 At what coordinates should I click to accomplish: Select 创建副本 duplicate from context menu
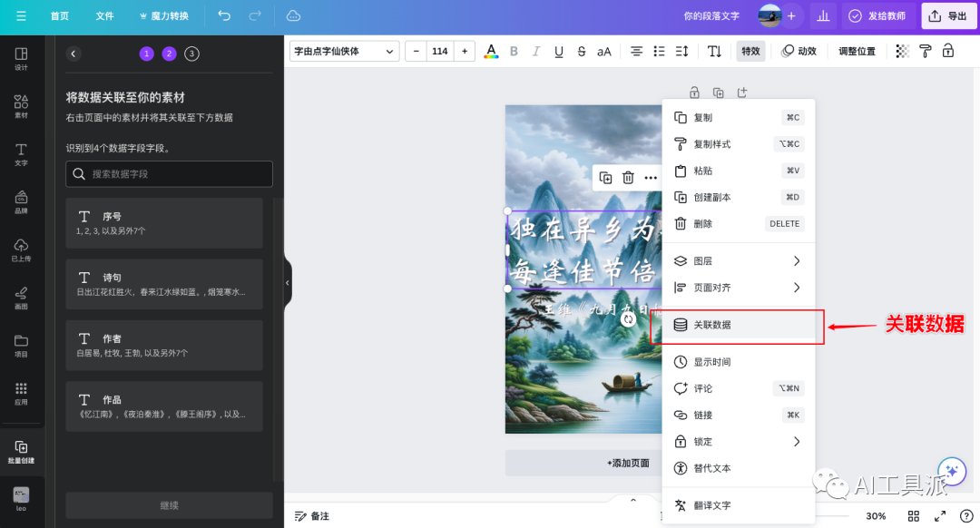(x=738, y=197)
